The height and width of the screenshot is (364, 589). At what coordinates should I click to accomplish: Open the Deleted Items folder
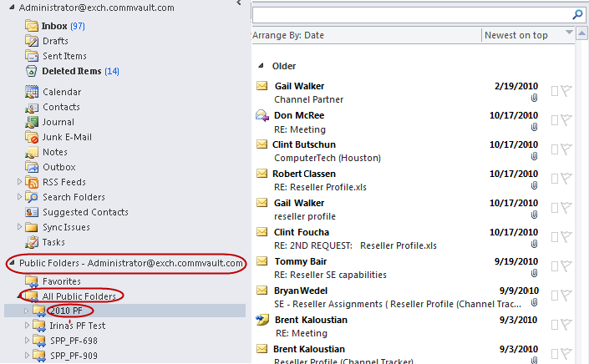(x=71, y=71)
